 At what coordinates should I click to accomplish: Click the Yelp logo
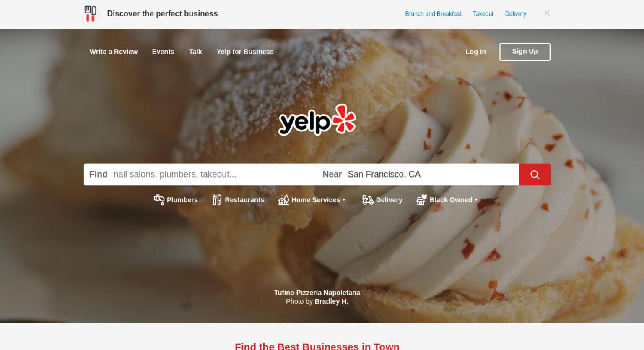(317, 120)
